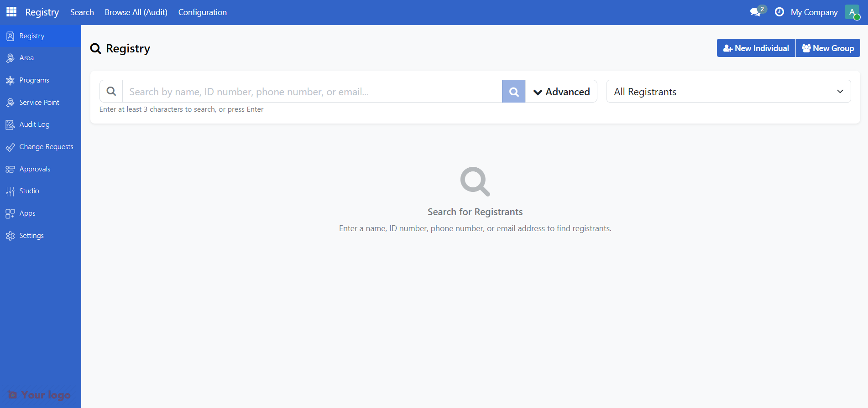
Task: Click the Approvals sidebar icon
Action: point(10,169)
